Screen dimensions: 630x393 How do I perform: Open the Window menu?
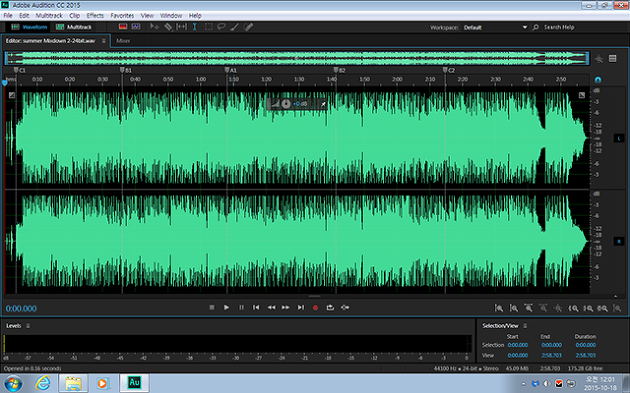(x=171, y=16)
